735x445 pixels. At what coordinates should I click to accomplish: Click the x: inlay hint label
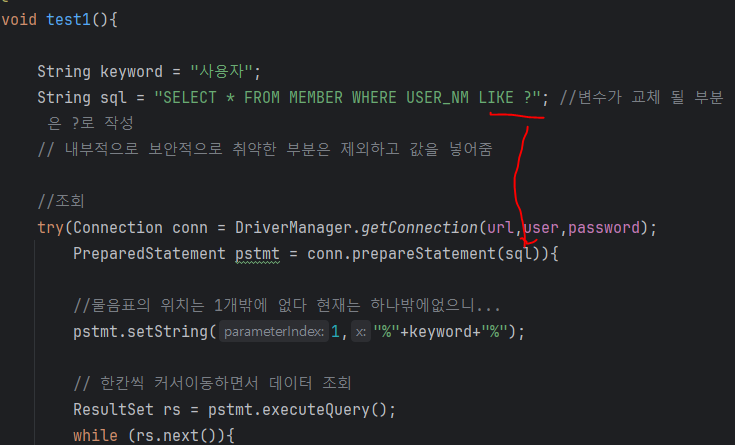pos(360,332)
